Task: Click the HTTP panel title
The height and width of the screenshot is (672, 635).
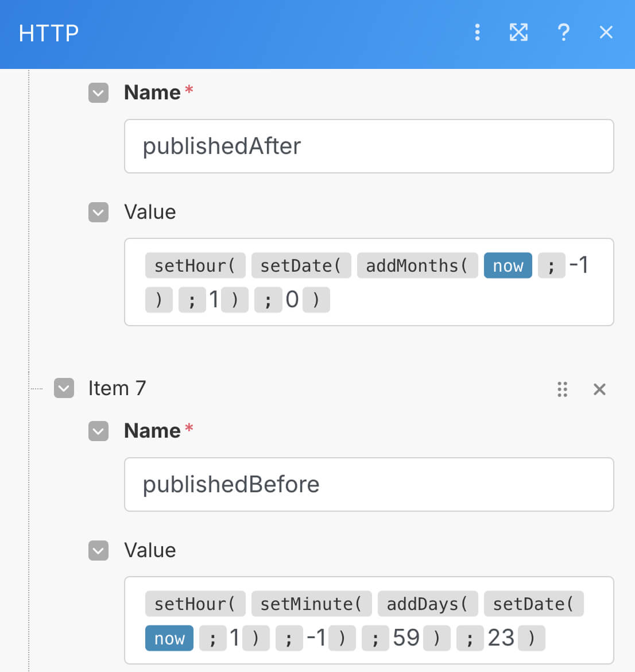Action: click(49, 33)
